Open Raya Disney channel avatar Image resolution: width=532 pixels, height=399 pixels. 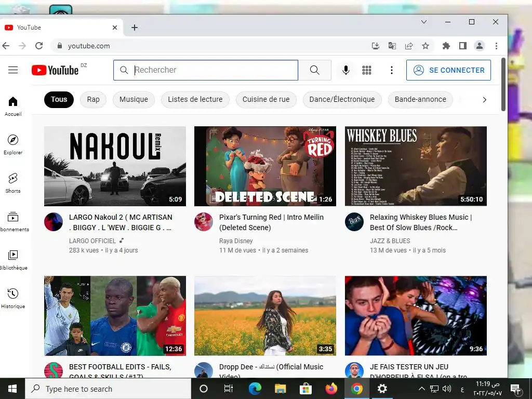coord(204,222)
